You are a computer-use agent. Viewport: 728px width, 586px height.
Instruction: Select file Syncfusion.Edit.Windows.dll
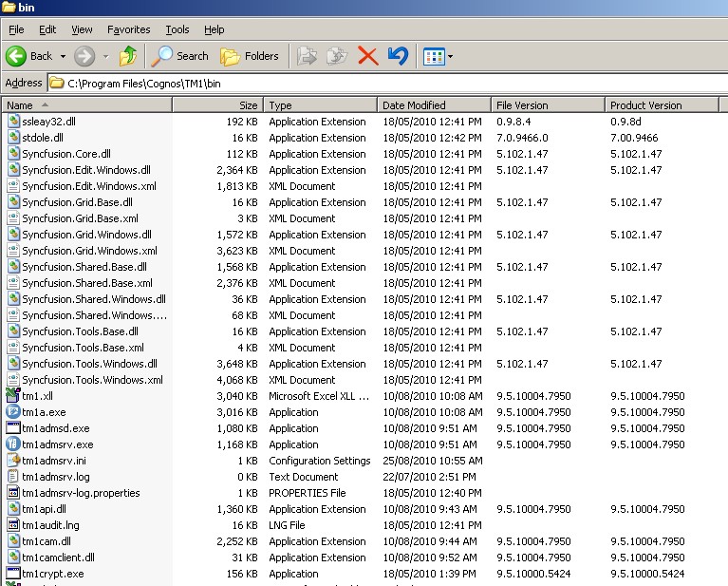86,170
